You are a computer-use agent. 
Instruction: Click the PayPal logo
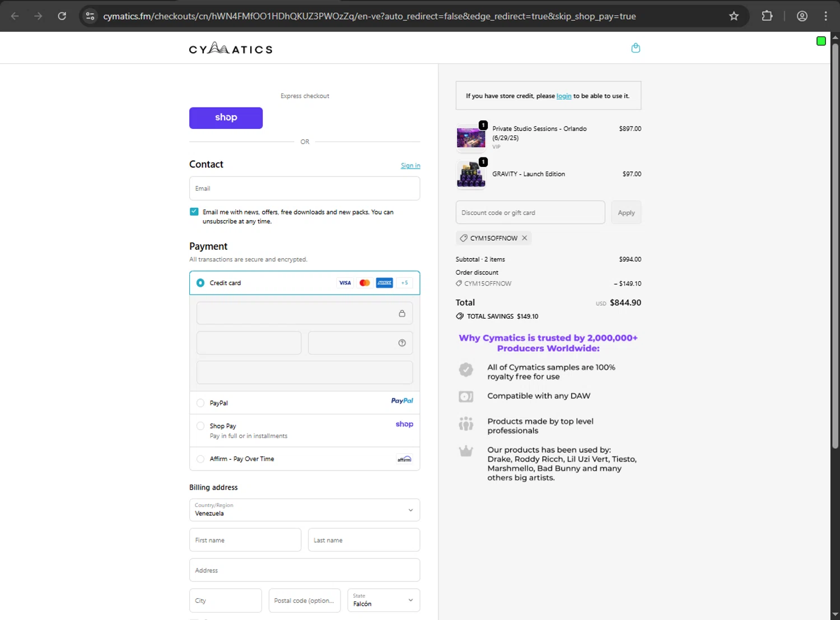point(402,401)
